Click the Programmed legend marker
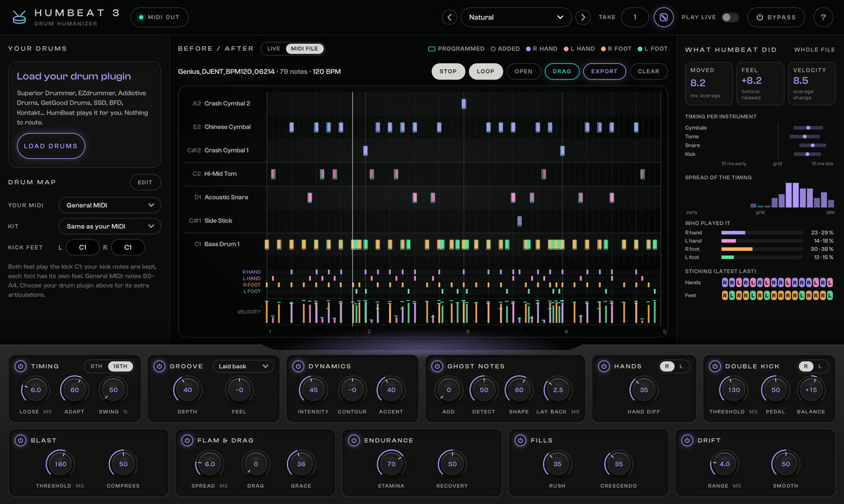 [431, 49]
